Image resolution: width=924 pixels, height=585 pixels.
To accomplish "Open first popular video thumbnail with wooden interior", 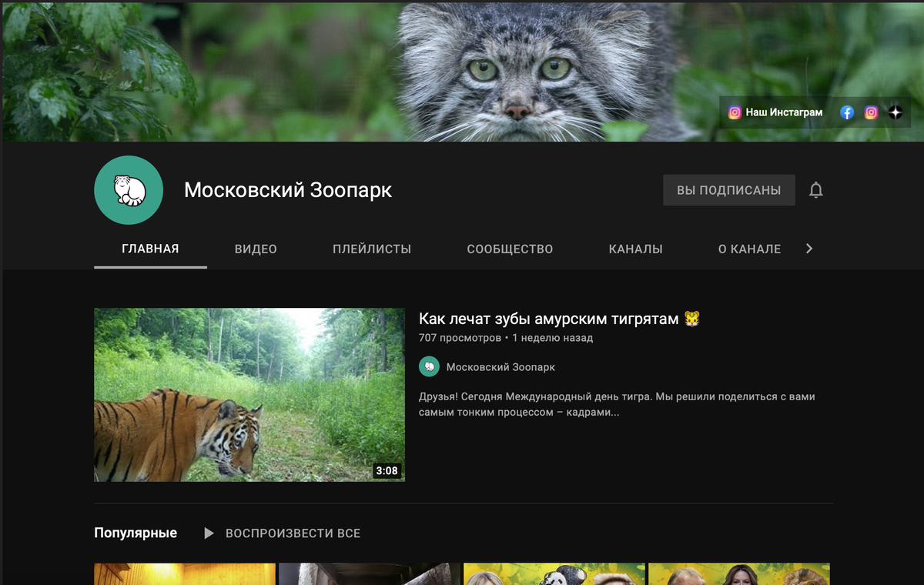I will 185,574.
